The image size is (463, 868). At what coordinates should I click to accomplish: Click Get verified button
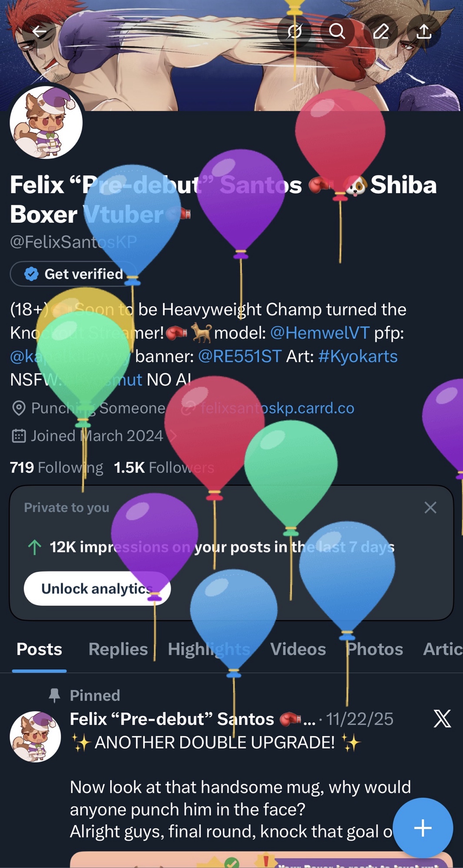[74, 274]
